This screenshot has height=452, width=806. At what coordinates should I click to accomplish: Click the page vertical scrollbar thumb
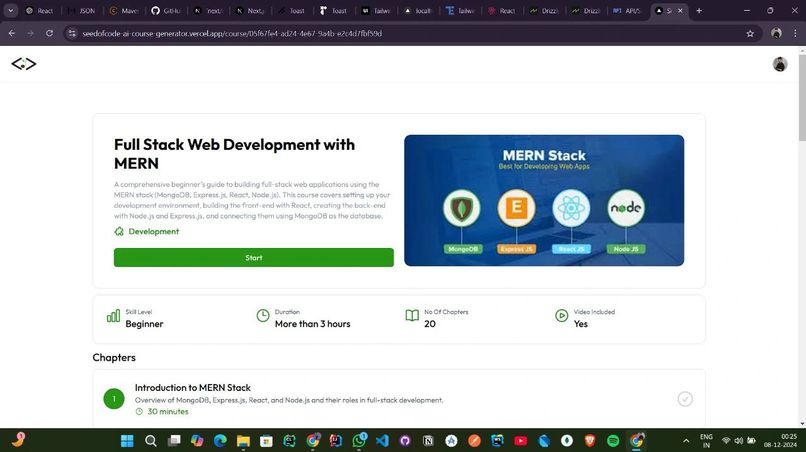802,98
